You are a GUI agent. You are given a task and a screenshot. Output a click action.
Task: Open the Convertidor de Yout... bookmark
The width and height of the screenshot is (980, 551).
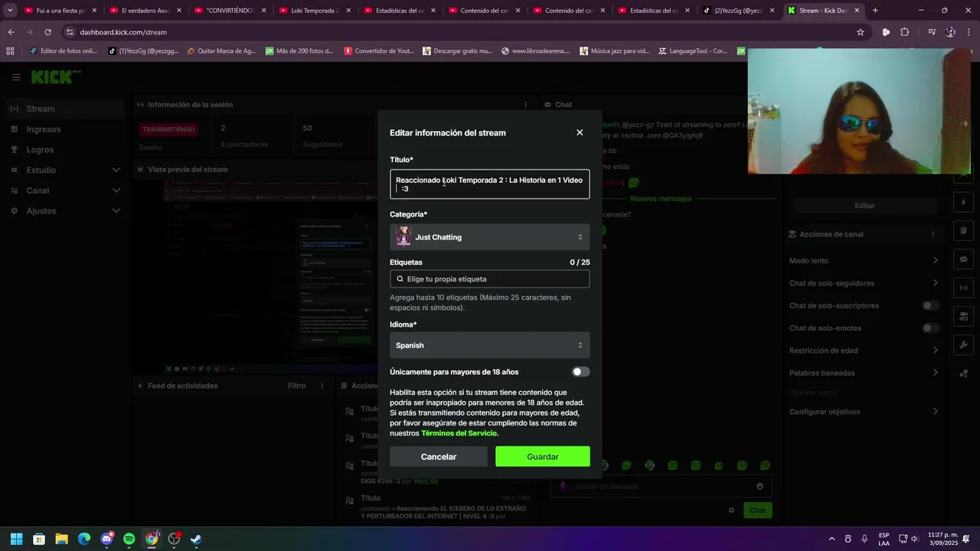379,51
